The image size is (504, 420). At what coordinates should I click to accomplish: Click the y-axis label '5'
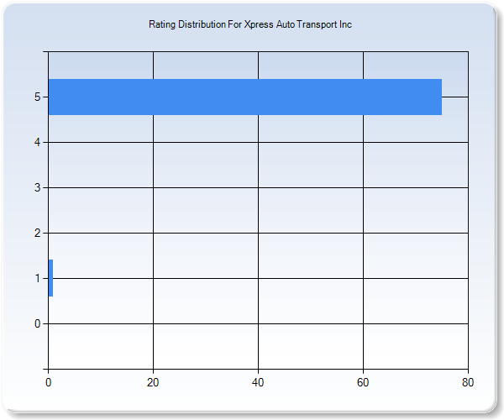(x=38, y=97)
